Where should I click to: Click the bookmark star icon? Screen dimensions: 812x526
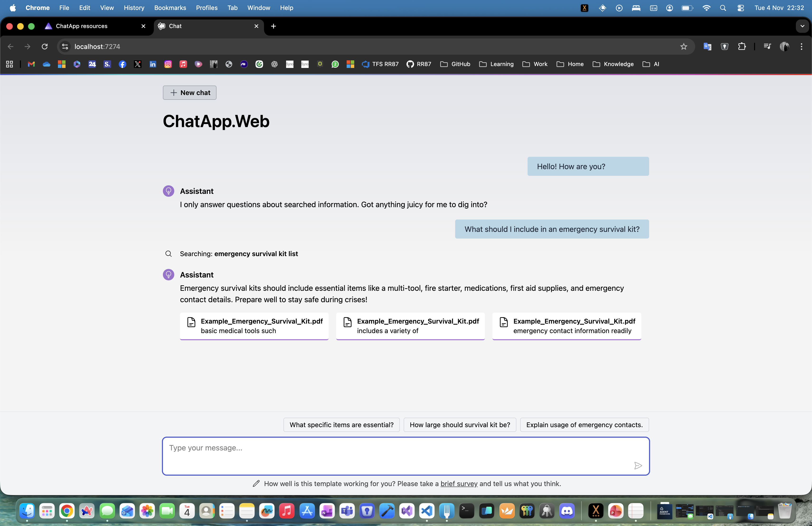[683, 46]
